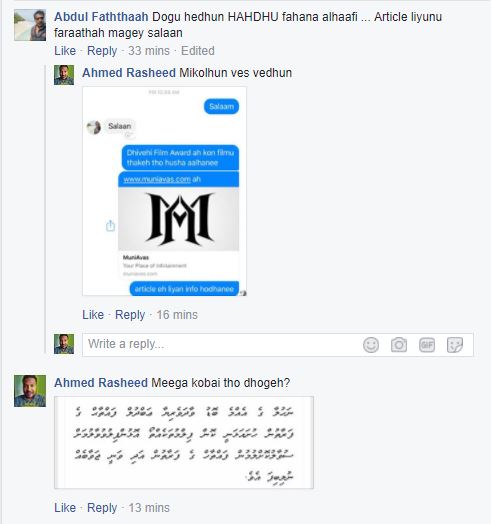The height and width of the screenshot is (524, 491).
Task: Open the messenger chat screenshot image
Action: click(164, 191)
